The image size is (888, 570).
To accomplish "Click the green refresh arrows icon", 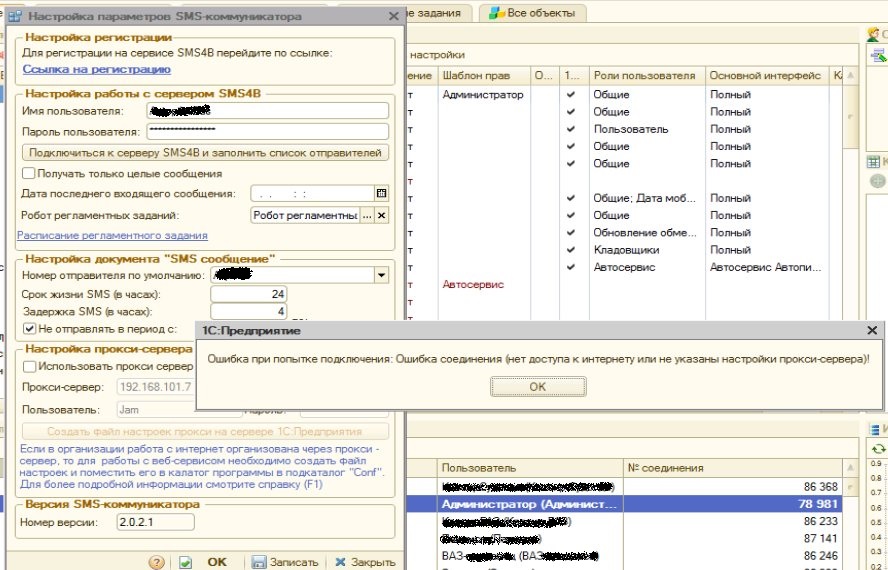I will click(x=878, y=449).
